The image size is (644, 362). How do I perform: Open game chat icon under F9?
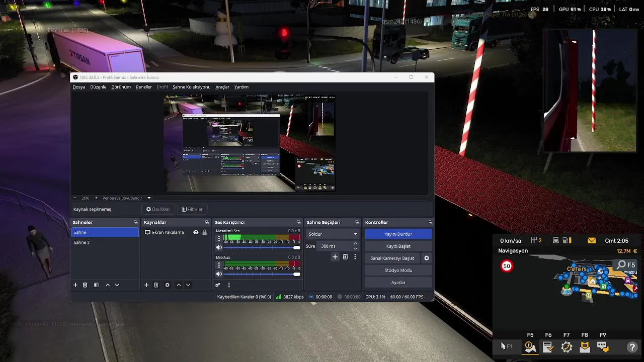tap(603, 347)
